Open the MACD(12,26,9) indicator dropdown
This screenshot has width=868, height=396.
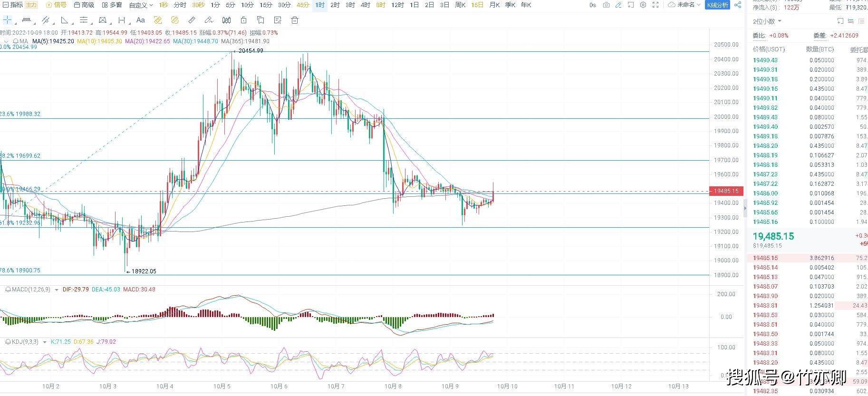(57, 290)
